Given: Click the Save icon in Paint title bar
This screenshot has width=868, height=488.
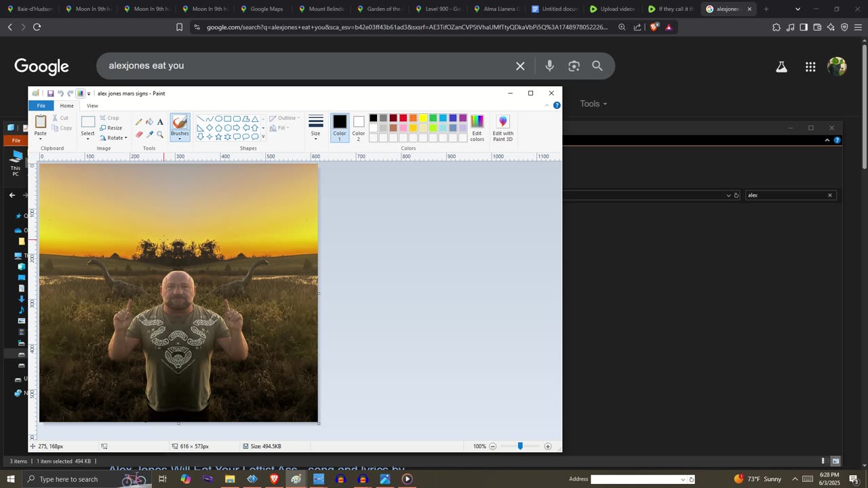Looking at the screenshot, I should 50,94.
